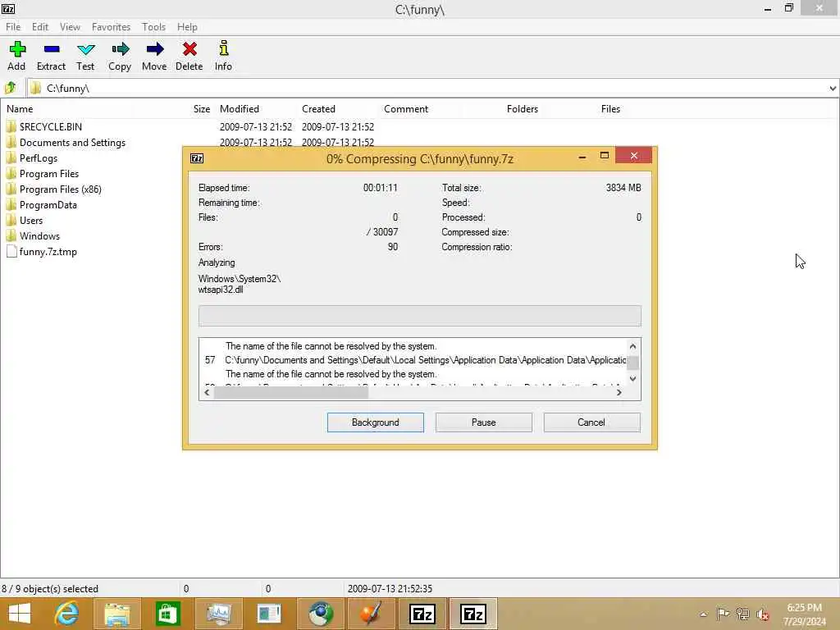
Task: Maximize the compressing dialog
Action: coord(605,156)
